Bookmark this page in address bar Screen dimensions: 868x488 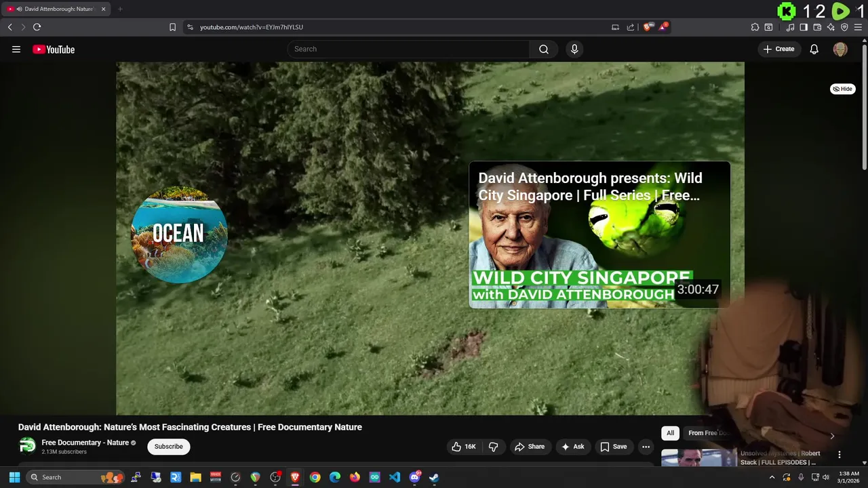[x=172, y=27]
